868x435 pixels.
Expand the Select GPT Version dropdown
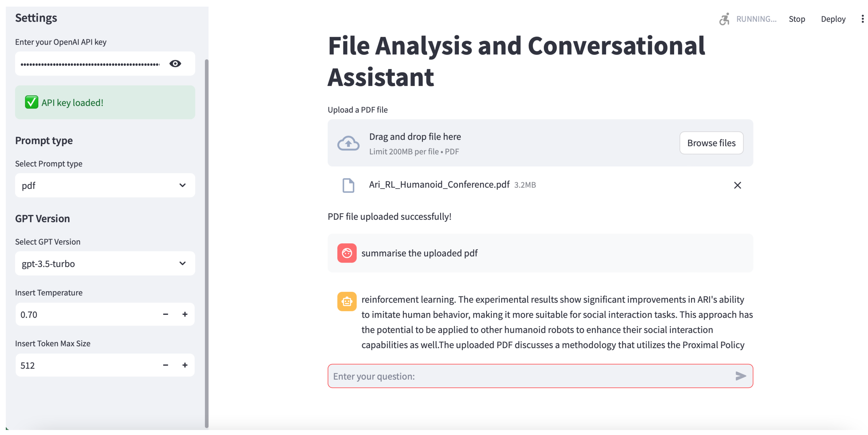coord(105,263)
